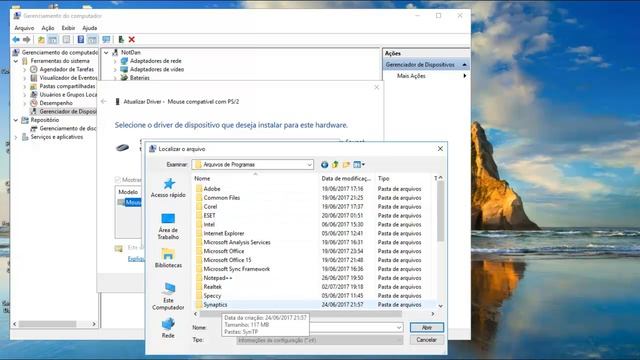Expand Visualizador de Eventos node
Viewport: 640px width, 360px height.
[x=25, y=78]
